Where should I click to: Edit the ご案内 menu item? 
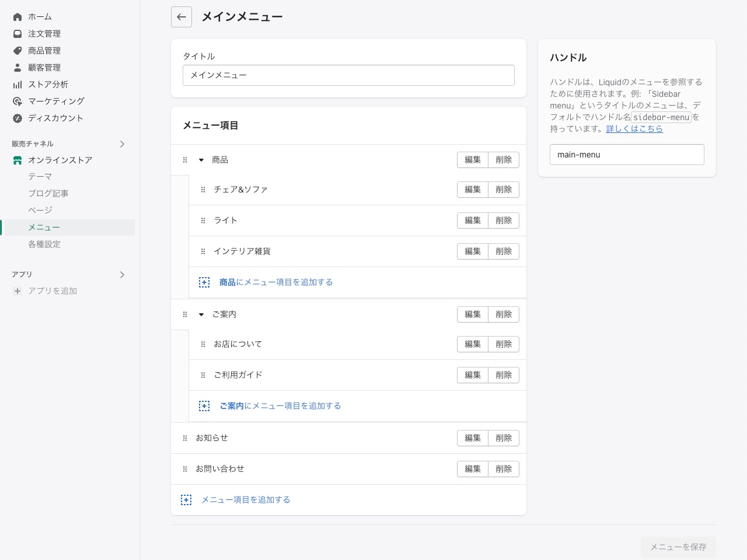pyautogui.click(x=473, y=314)
